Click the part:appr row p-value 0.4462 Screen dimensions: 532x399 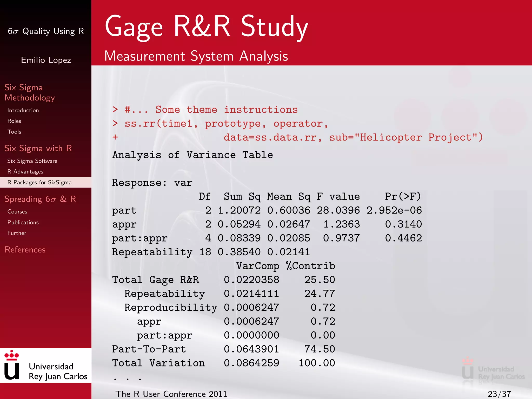coord(404,238)
